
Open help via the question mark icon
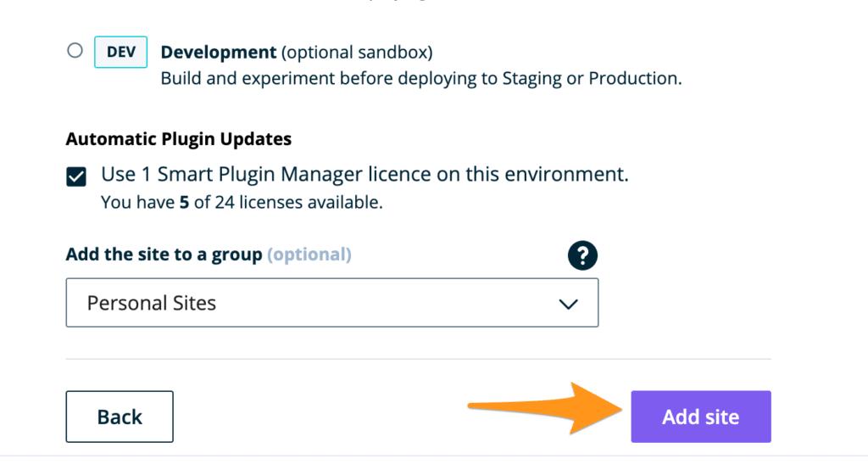[x=583, y=255]
